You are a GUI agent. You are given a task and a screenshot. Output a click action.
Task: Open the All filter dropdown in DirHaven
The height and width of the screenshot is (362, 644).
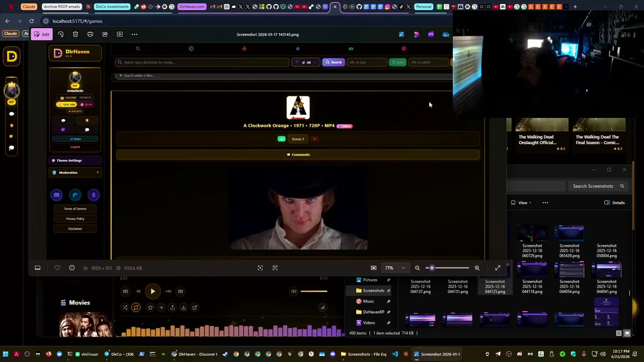click(305, 62)
